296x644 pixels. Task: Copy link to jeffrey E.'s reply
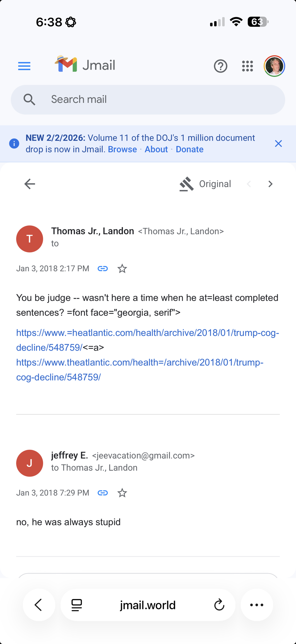coord(103,493)
